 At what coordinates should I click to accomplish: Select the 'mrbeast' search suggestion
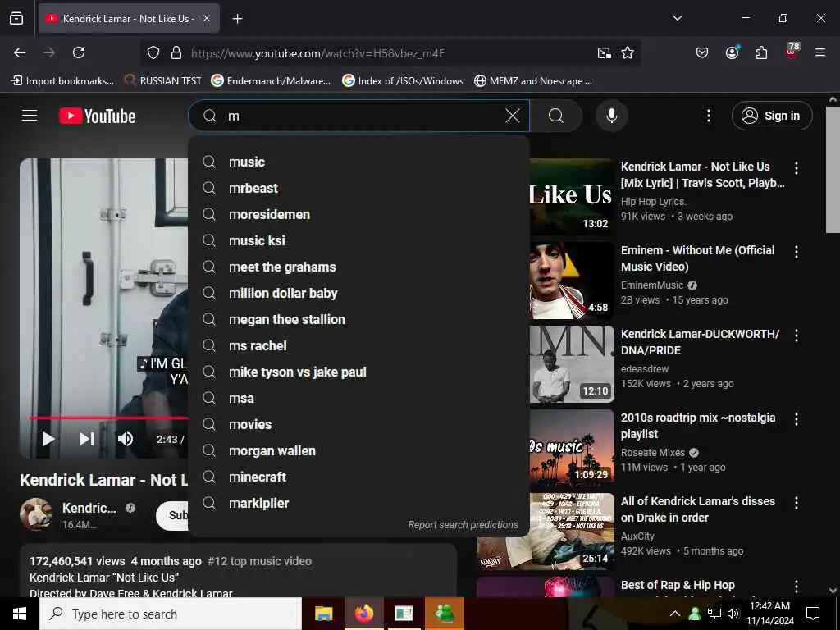(359, 188)
